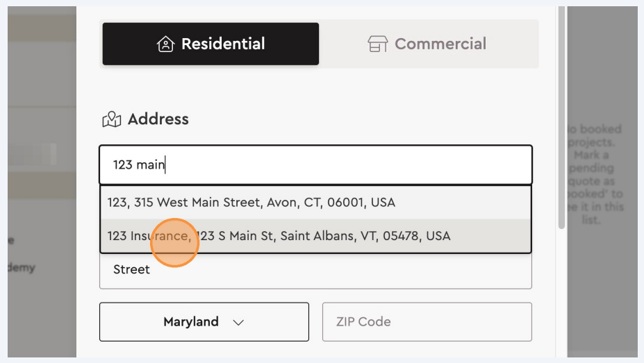This screenshot has width=644, height=363.
Task: Click the "Maryland" label in state selector
Action: [191, 321]
